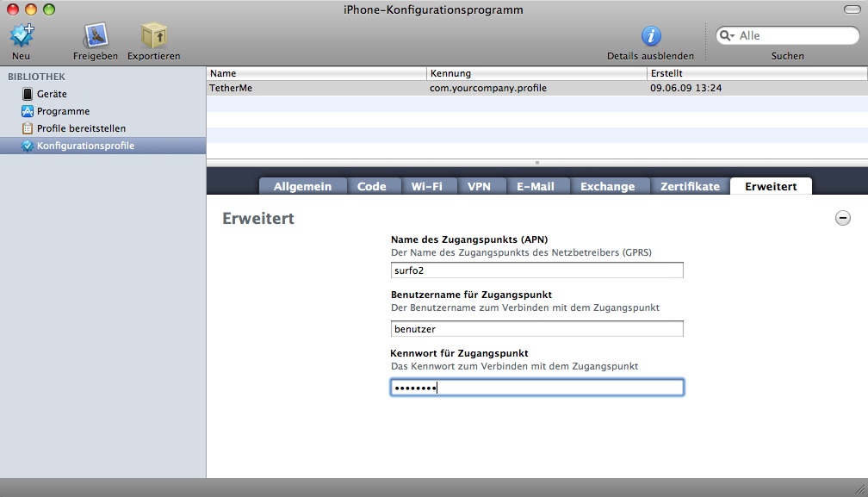Image resolution: width=868 pixels, height=497 pixels.
Task: Select the TetherMe profile row
Action: click(431, 88)
